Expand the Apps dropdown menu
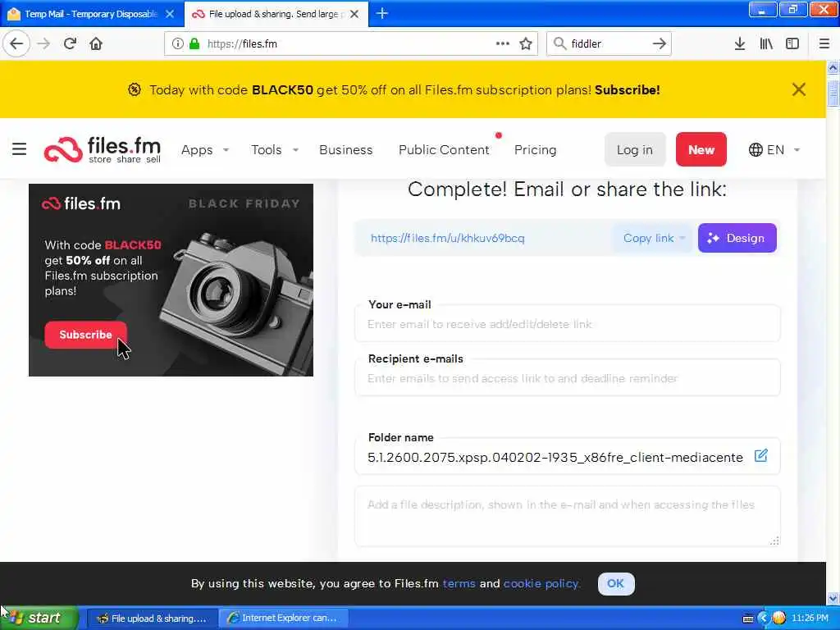Viewport: 840px width, 630px height. [x=204, y=150]
